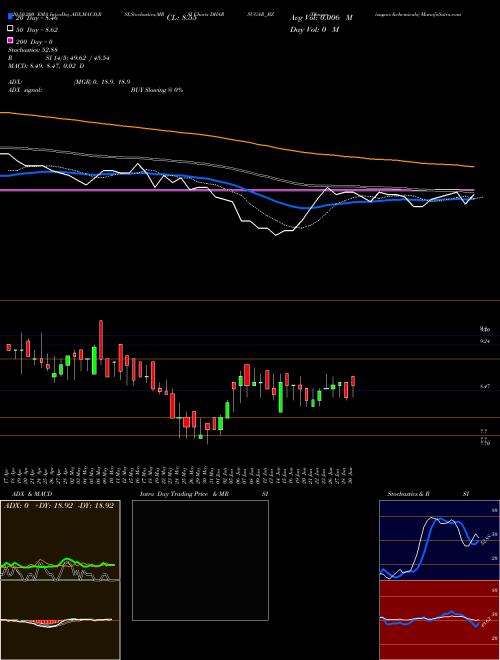This screenshot has width=500, height=660.
Task: Click the white 50 Day legend swatch
Action: pyautogui.click(x=10, y=29)
